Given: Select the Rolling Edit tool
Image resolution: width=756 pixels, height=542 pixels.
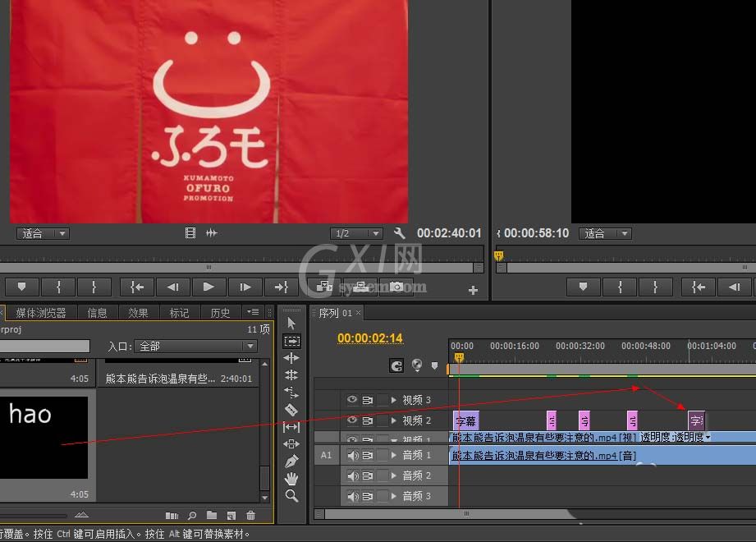Looking at the screenshot, I should pos(291,374).
